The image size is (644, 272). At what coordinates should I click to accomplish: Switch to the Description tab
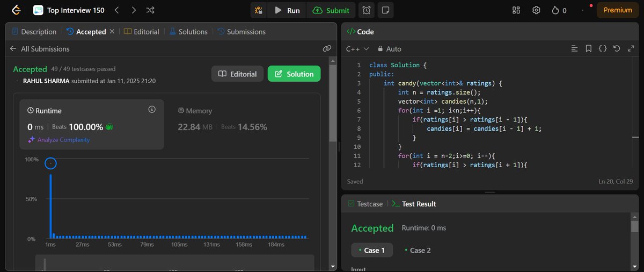point(34,32)
